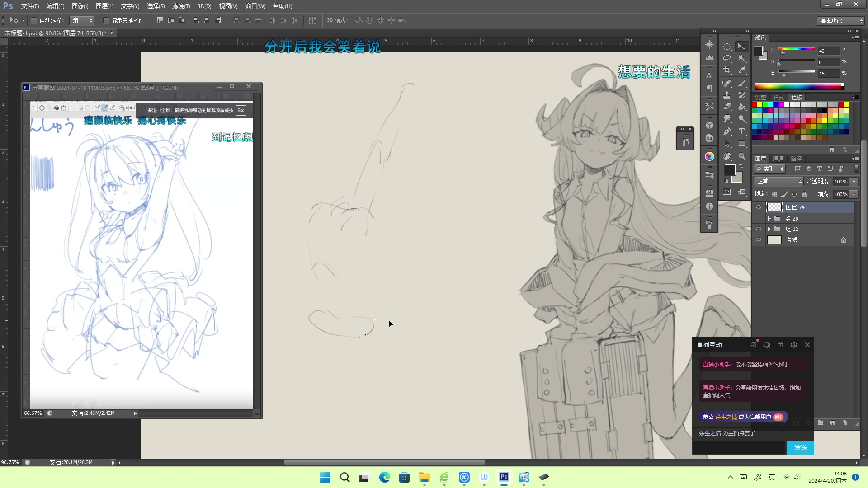Viewport: 868px width, 488px height.
Task: Enable the auto-select (自动选择) checkbox
Action: pyautogui.click(x=34, y=20)
